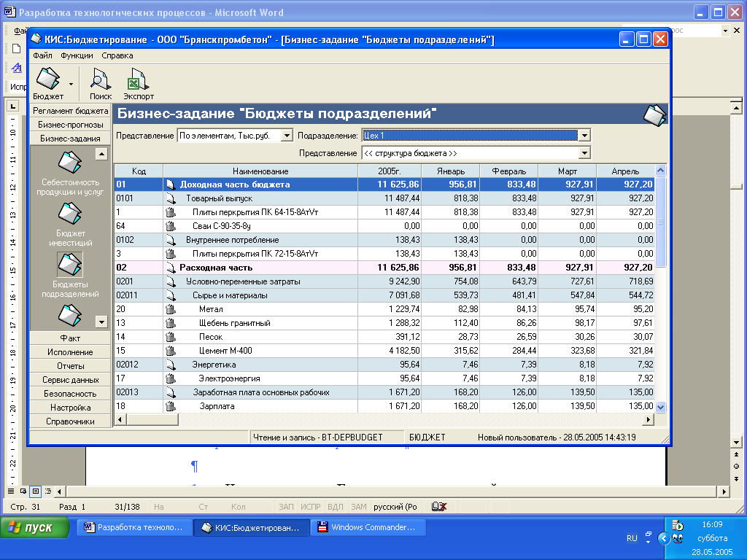
Task: Click the Регламент бюджета sidebar button
Action: pyautogui.click(x=70, y=111)
